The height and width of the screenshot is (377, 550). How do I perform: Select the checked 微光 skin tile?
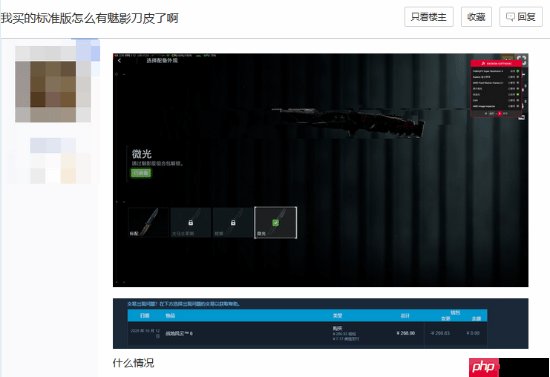click(x=276, y=223)
